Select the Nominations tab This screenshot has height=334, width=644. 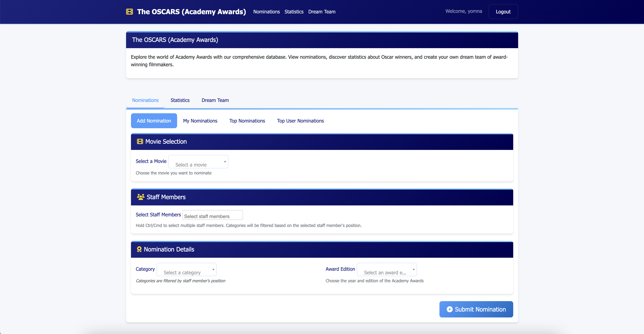coord(145,100)
